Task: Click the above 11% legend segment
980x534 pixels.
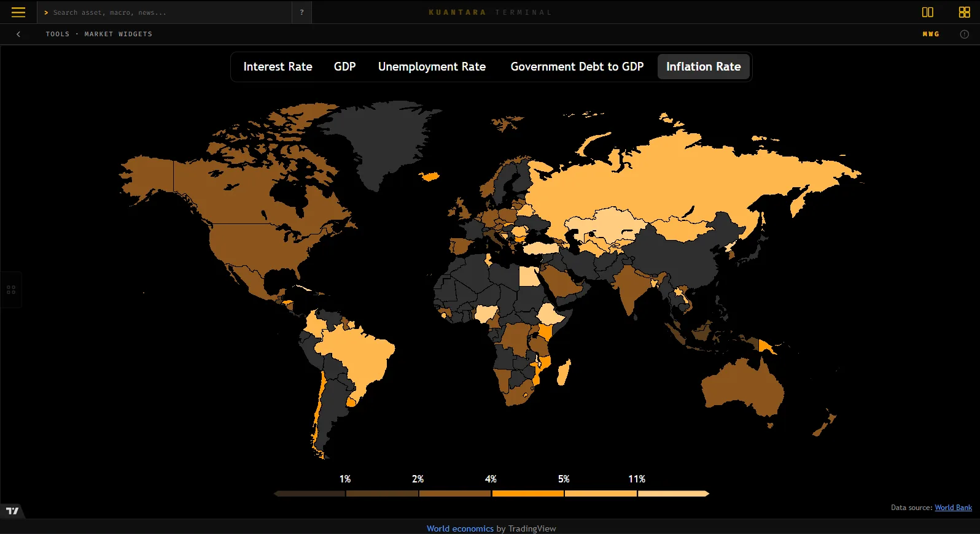Action: (x=674, y=493)
